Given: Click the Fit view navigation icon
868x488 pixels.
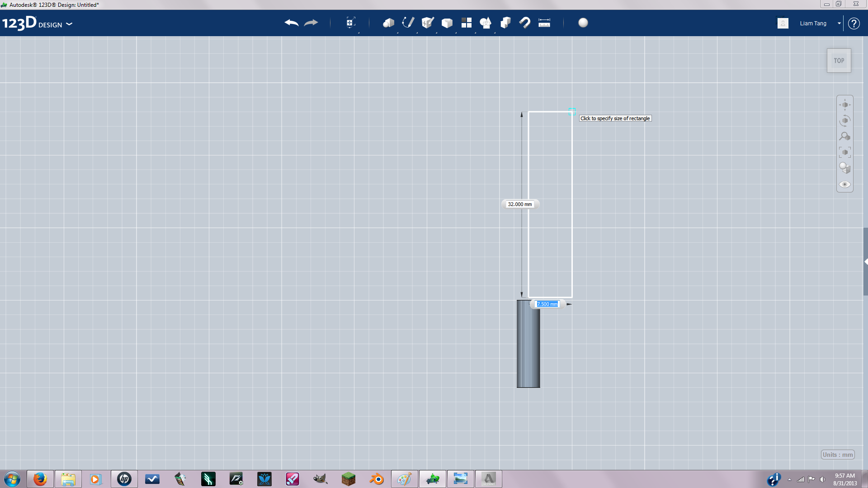Looking at the screenshot, I should pos(845,152).
